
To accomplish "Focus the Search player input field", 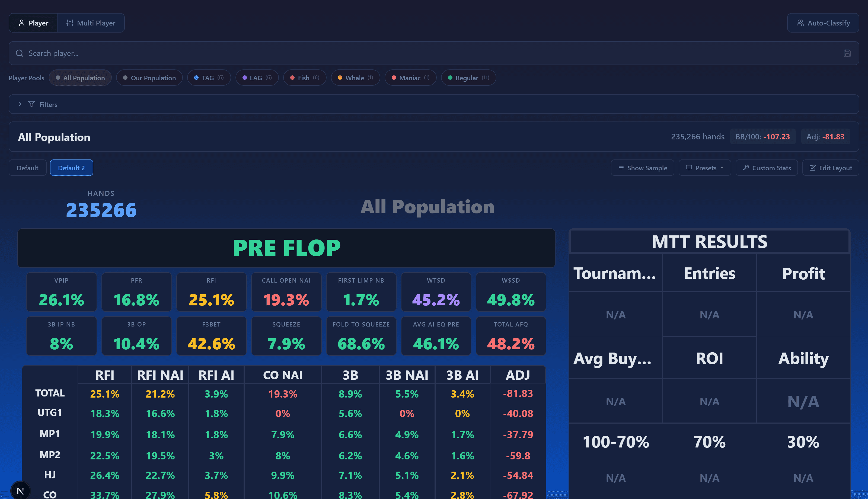I will pyautogui.click(x=434, y=53).
